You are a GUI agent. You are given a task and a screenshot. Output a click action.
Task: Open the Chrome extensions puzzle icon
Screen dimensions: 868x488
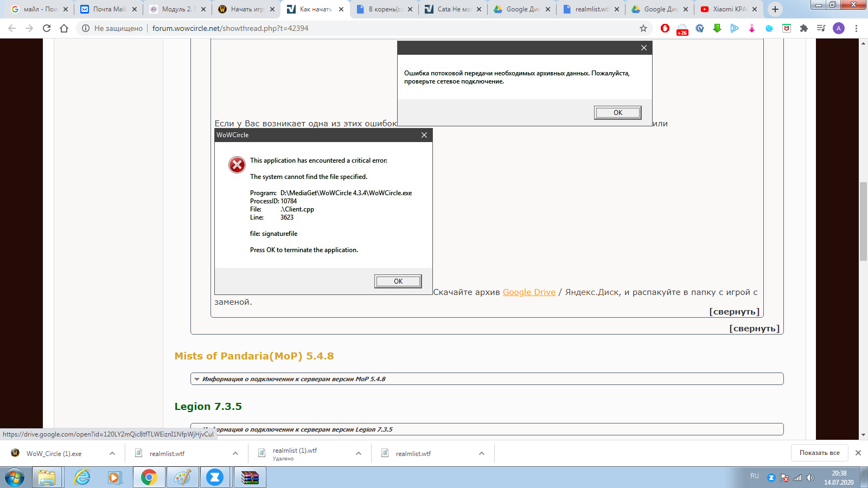point(804,28)
